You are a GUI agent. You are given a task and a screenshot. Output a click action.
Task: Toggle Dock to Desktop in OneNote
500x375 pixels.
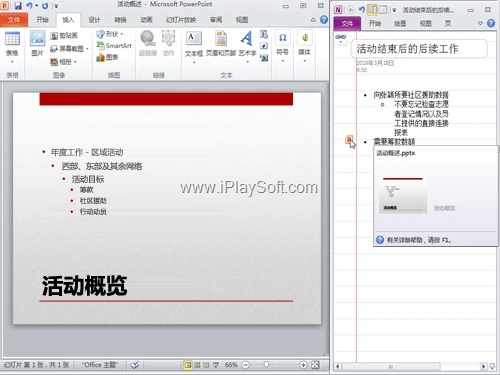[372, 10]
